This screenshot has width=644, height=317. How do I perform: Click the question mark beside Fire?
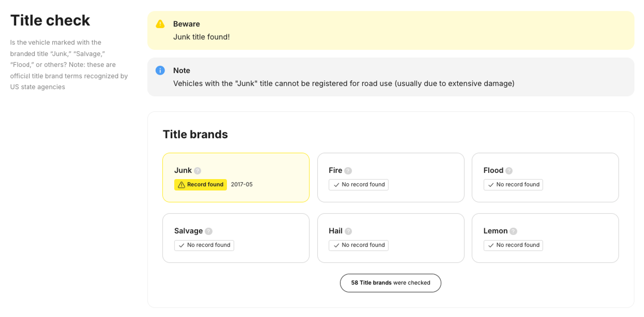348,171
